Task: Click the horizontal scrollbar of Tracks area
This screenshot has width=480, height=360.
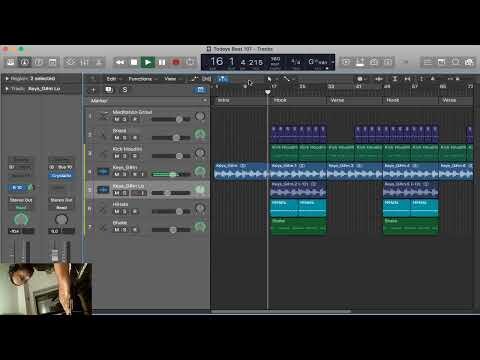Action: (281, 312)
